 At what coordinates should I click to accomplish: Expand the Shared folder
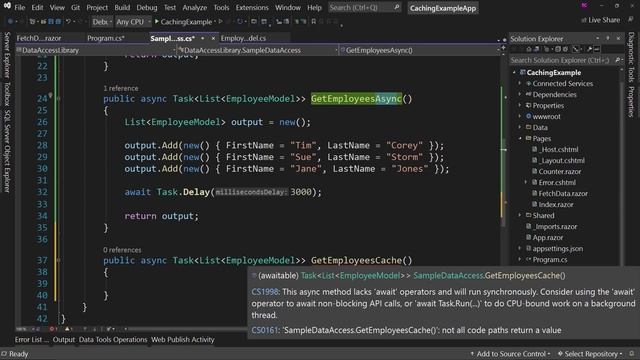[x=520, y=215]
